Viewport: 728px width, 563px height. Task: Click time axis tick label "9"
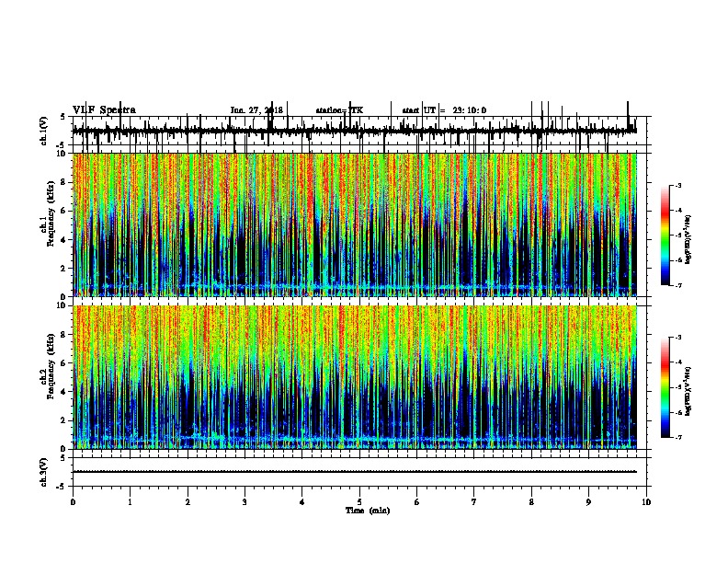pos(588,502)
